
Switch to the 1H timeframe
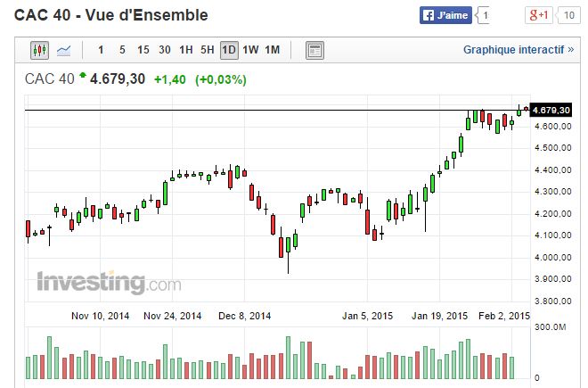click(x=186, y=50)
